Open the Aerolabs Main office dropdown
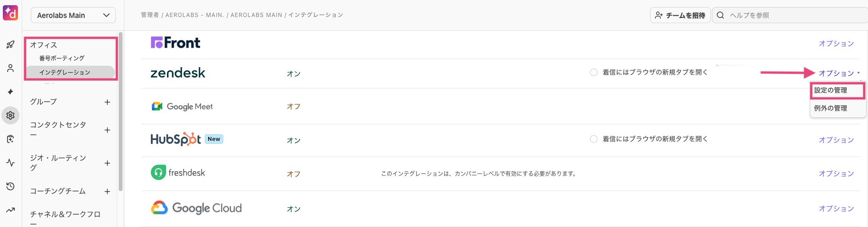The height and width of the screenshot is (227, 868). click(x=73, y=15)
